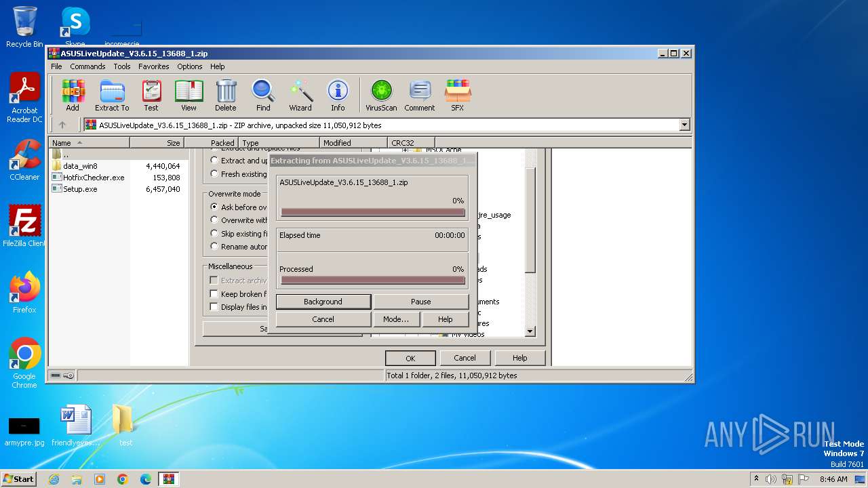Viewport: 868px width, 488px height.
Task: Open the Options menu
Action: [x=190, y=66]
